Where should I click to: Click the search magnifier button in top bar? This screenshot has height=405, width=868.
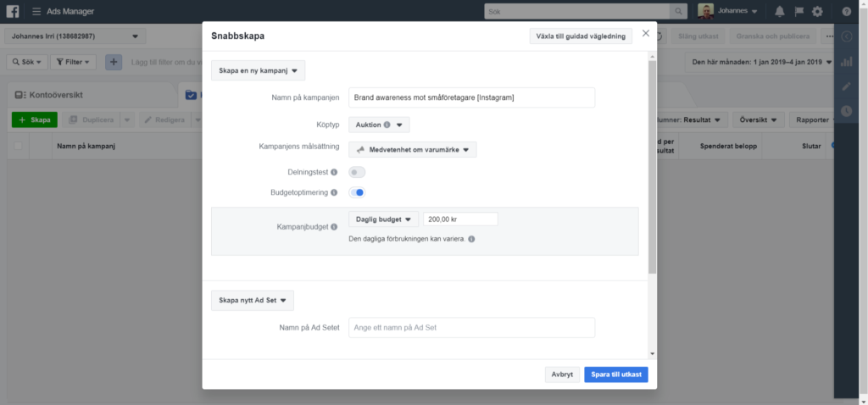678,11
